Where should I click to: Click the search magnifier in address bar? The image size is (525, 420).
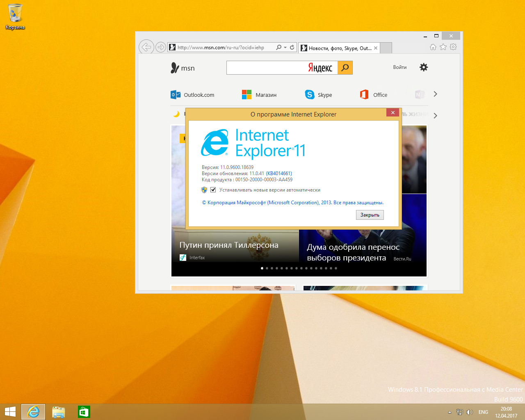coord(279,48)
